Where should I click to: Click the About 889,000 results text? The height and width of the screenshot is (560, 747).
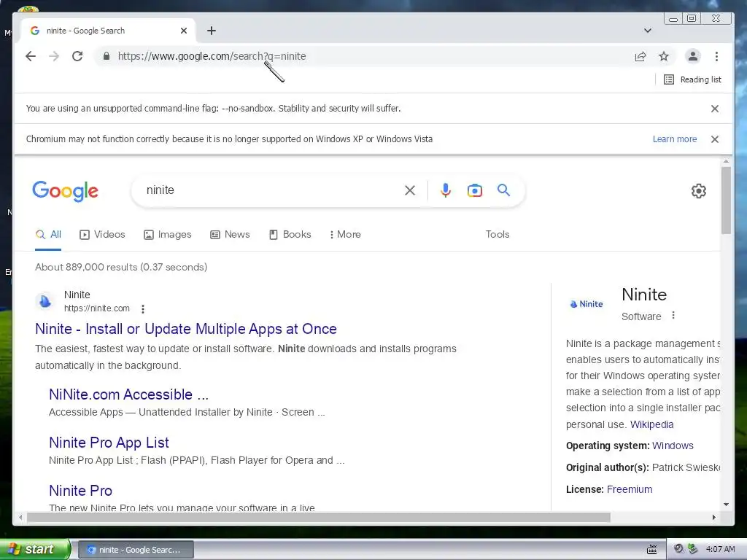[121, 267]
